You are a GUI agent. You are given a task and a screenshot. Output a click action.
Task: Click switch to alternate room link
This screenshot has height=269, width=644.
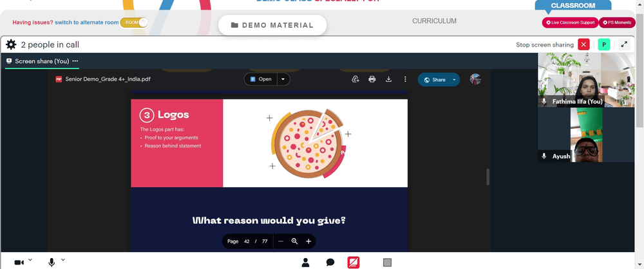(x=87, y=22)
